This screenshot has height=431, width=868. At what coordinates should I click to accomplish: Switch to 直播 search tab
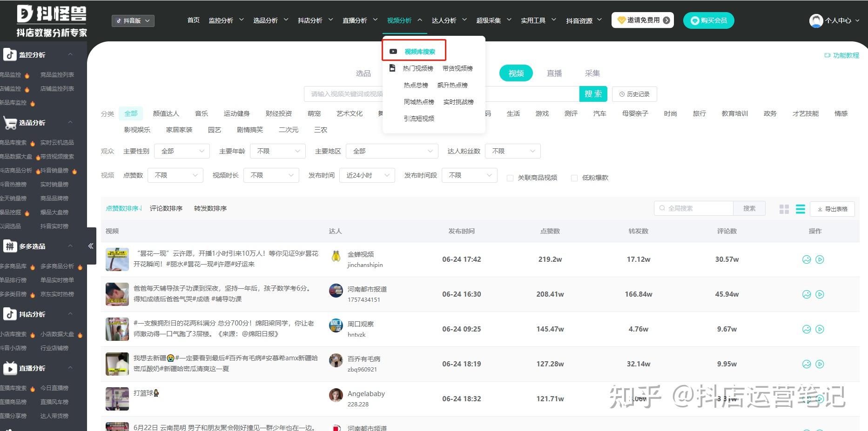(x=554, y=73)
